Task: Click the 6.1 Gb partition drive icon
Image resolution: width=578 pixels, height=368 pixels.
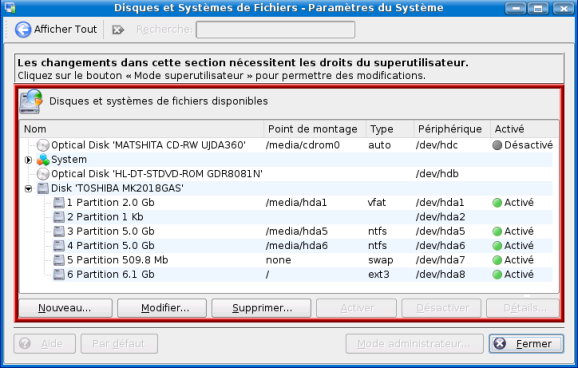Action: tap(59, 274)
